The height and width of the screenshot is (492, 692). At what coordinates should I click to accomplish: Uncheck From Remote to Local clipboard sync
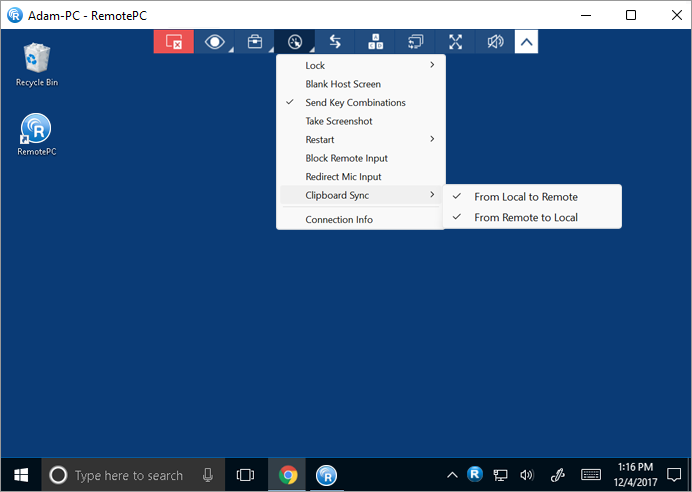(x=525, y=217)
